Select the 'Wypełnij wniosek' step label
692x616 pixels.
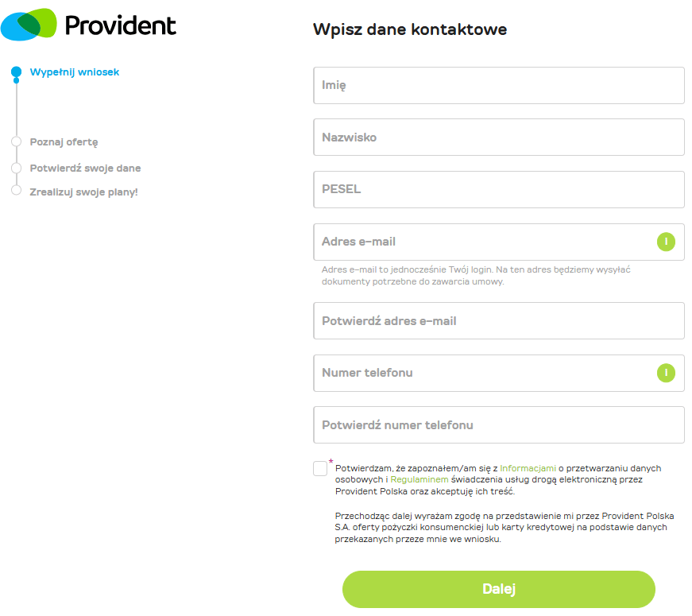pyautogui.click(x=75, y=72)
